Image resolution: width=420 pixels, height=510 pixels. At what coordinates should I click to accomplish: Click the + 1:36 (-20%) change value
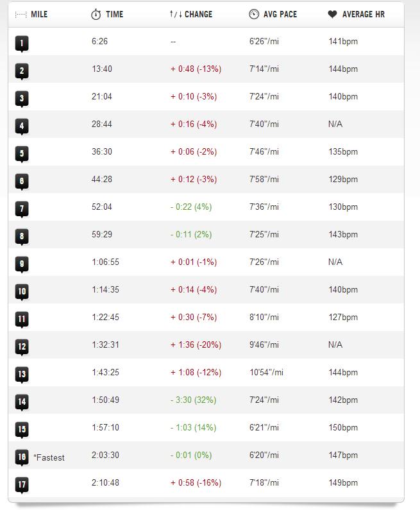pyautogui.click(x=196, y=344)
